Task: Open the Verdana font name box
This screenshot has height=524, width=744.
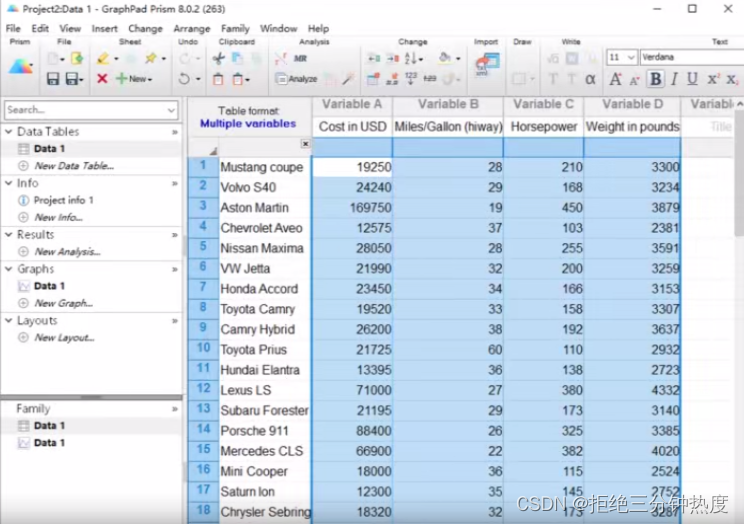Action: pos(692,57)
